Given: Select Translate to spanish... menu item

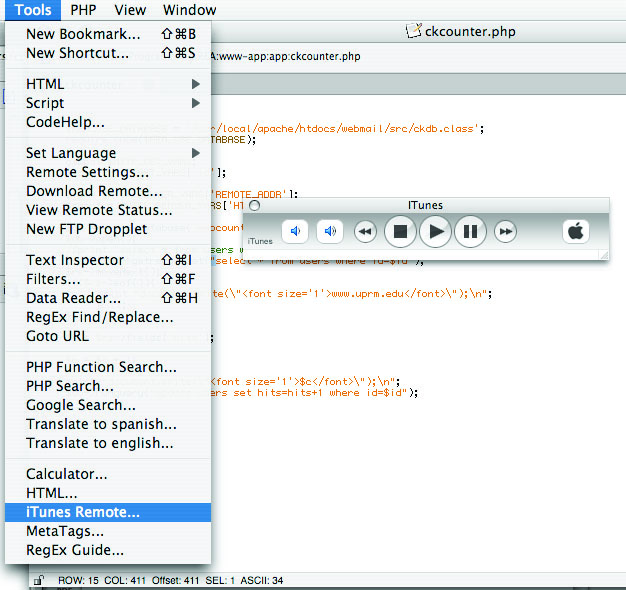Looking at the screenshot, I should pos(108,424).
